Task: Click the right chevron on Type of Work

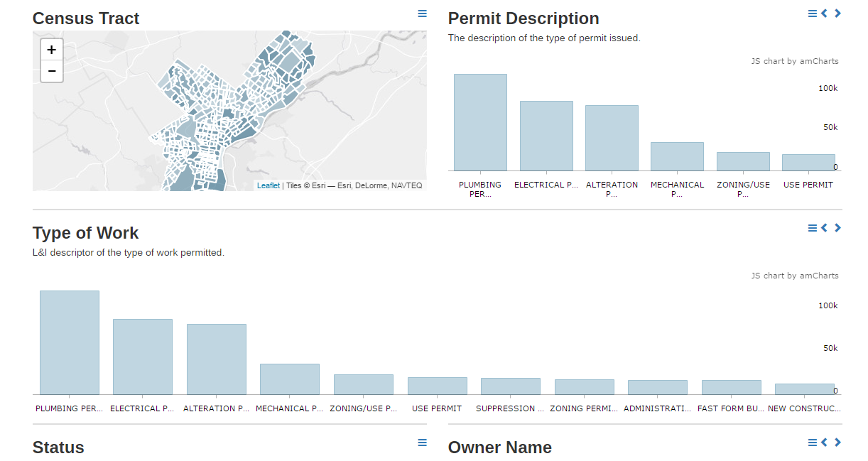Action: click(837, 228)
